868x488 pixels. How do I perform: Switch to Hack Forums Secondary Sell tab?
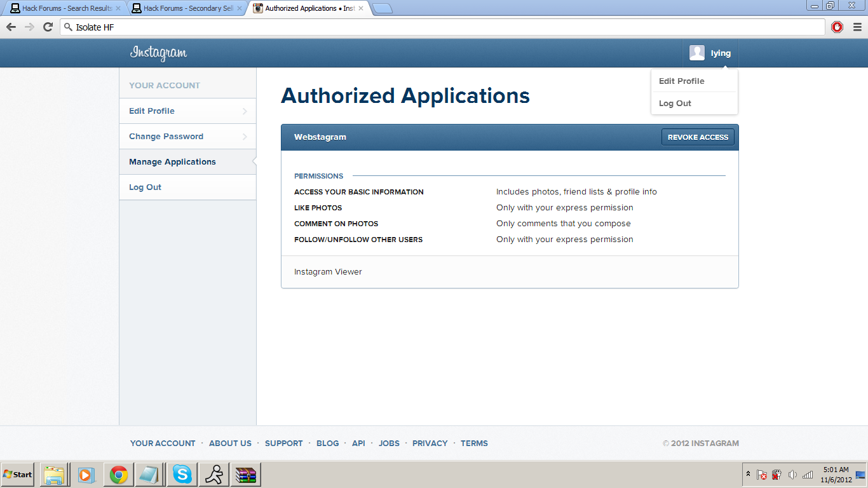[187, 8]
